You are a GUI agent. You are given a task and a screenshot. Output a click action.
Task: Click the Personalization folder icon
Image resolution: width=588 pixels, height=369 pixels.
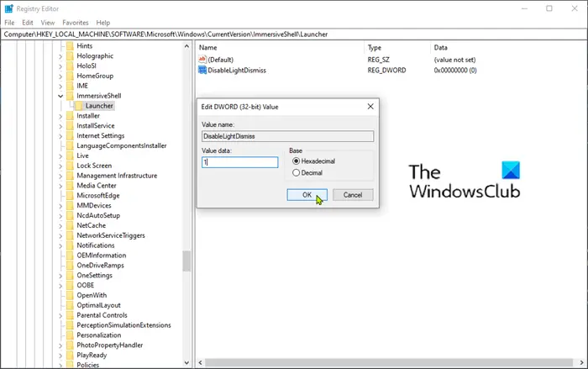70,335
